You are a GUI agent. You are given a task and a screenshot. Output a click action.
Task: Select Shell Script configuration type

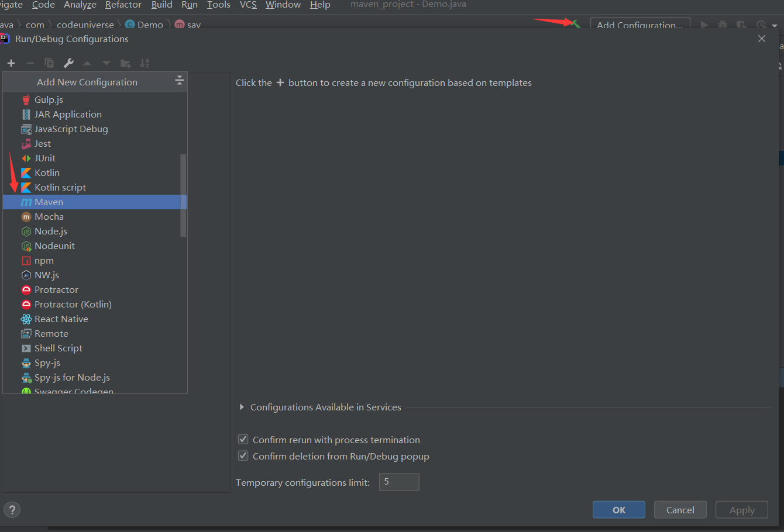95,348
